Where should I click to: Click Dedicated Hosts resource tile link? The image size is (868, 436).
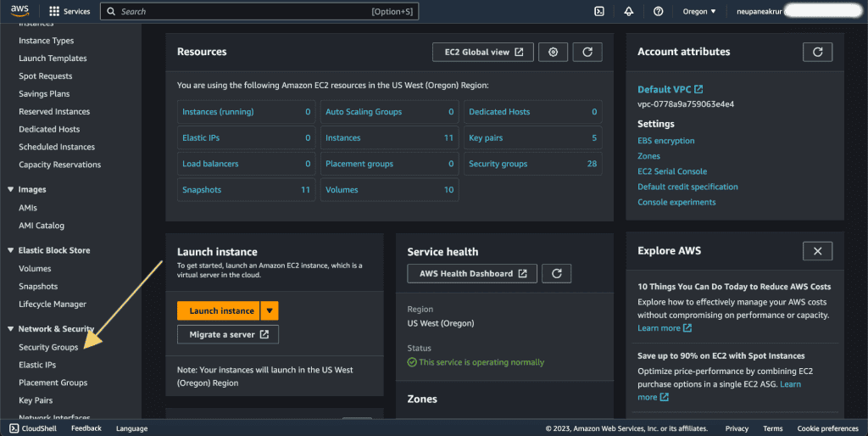[x=499, y=112]
